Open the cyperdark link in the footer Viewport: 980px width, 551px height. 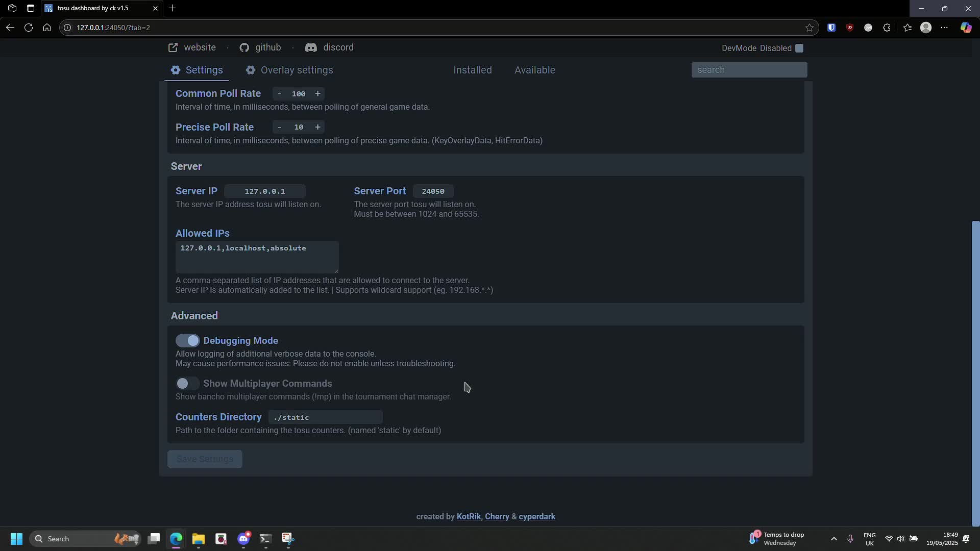tap(537, 516)
